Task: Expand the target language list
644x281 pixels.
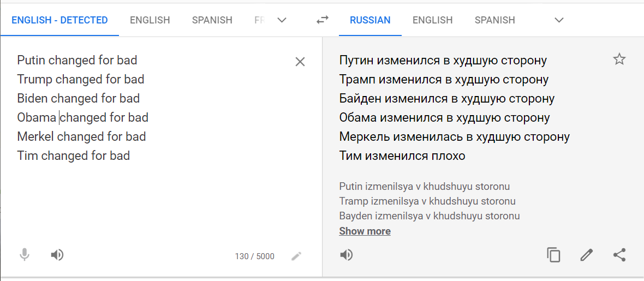Action: coord(558,20)
